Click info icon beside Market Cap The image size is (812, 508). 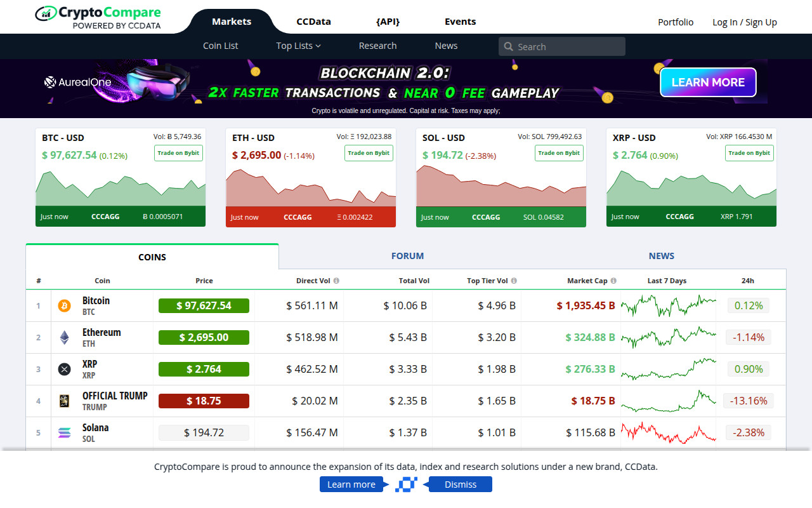pos(613,281)
